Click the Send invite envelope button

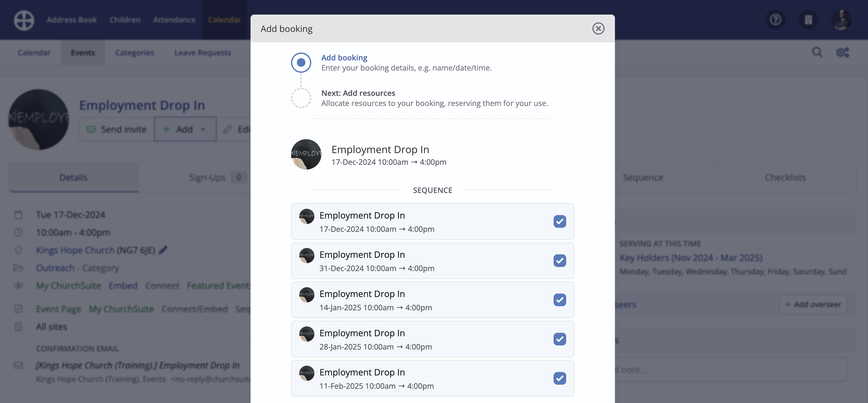pyautogui.click(x=117, y=129)
